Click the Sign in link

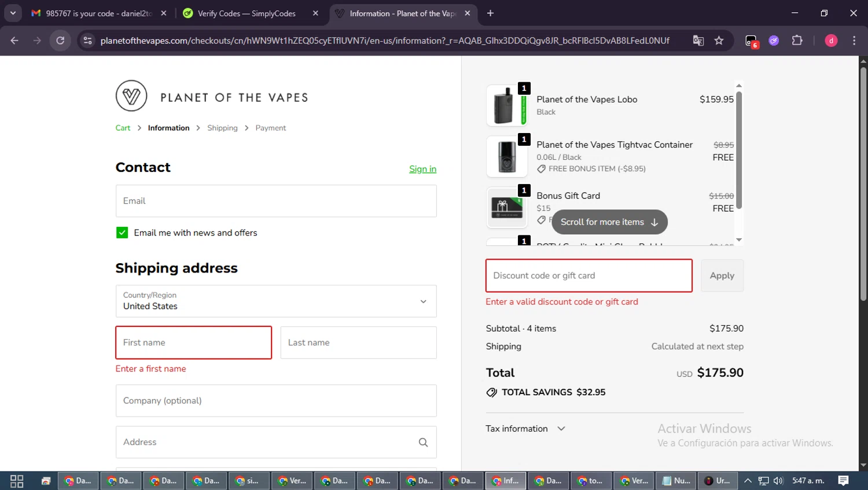click(422, 169)
